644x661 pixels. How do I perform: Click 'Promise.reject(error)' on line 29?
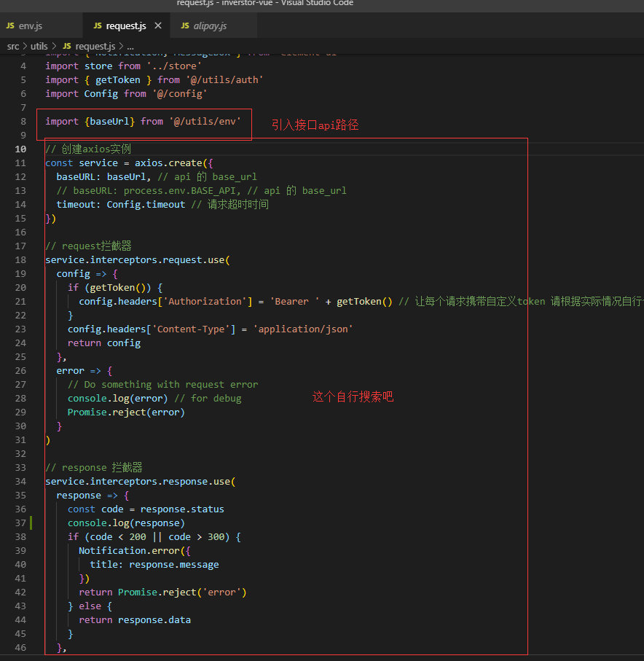pos(126,412)
